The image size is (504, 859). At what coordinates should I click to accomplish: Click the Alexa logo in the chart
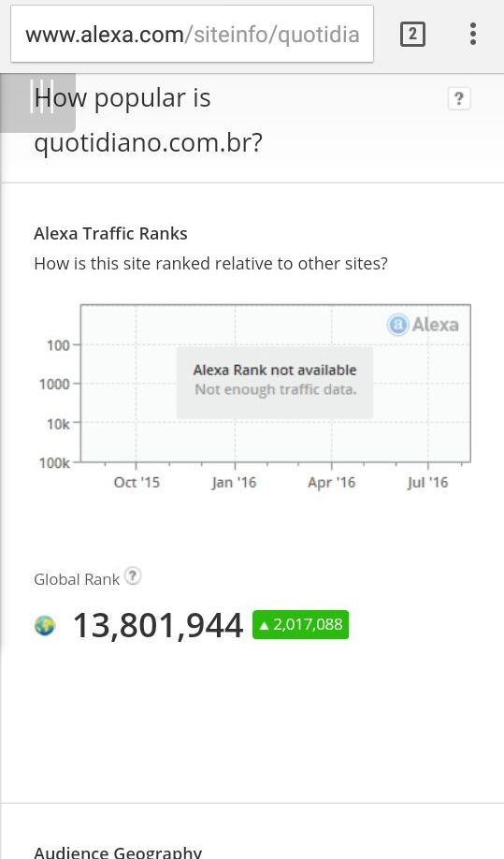(x=423, y=325)
